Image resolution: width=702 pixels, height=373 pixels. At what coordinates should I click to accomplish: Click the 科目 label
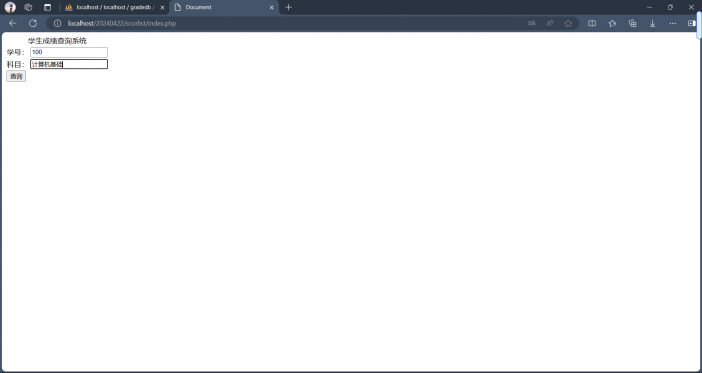[x=16, y=64]
